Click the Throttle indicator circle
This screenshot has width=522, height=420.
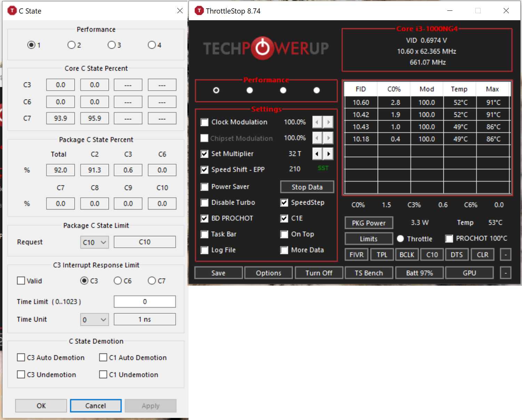(400, 238)
